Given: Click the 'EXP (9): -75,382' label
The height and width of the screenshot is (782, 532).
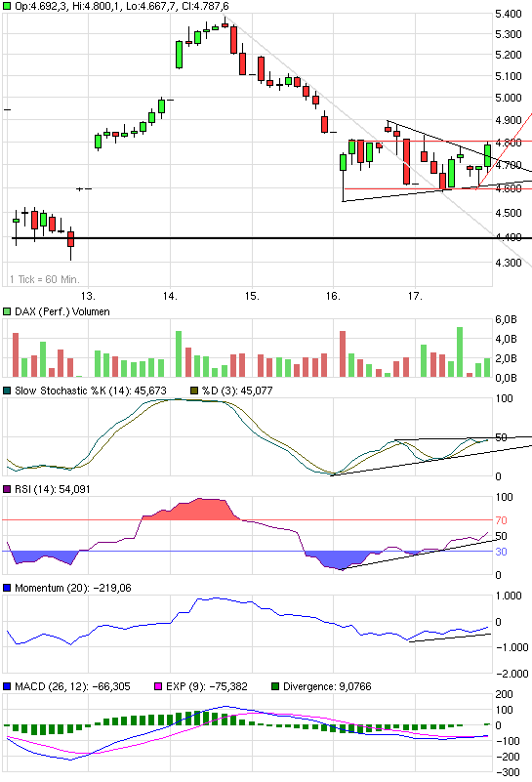Looking at the screenshot, I should coord(206,686).
